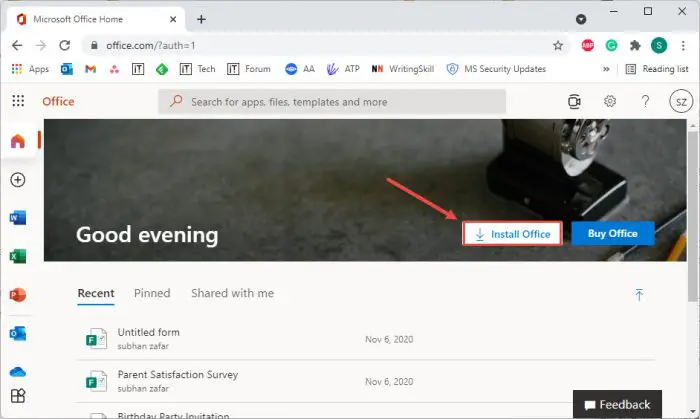Click the address bar URL
The image size is (700, 419).
[151, 46]
